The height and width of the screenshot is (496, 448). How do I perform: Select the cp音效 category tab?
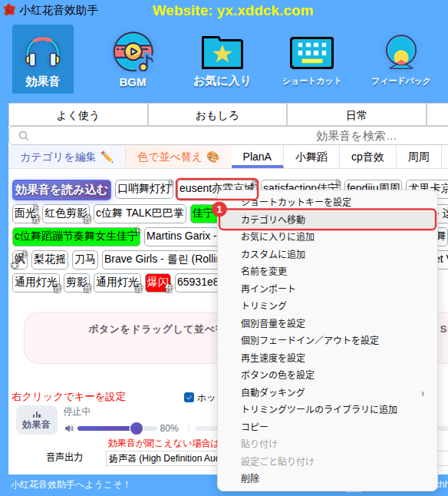[367, 157]
